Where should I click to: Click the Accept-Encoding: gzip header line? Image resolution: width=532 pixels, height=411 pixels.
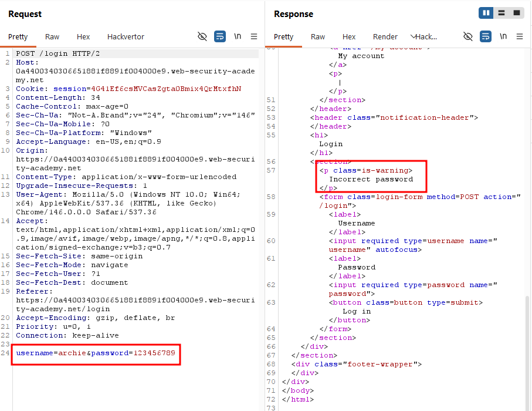(x=96, y=318)
